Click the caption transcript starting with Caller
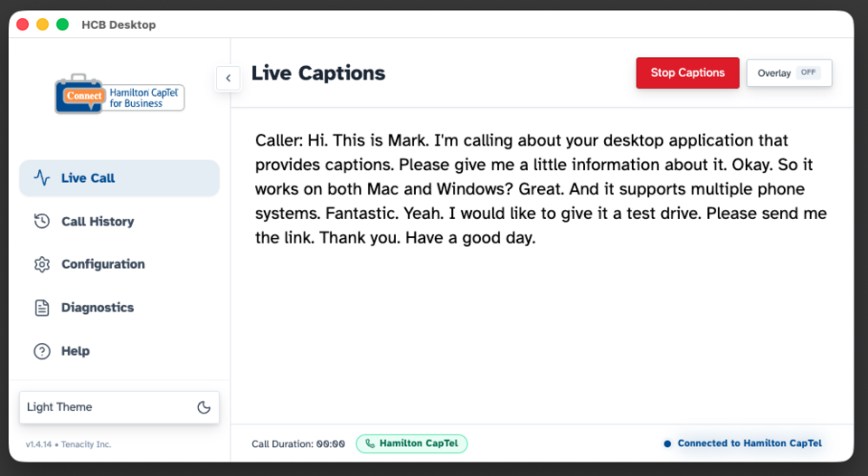The width and height of the screenshot is (868, 476). point(541,189)
